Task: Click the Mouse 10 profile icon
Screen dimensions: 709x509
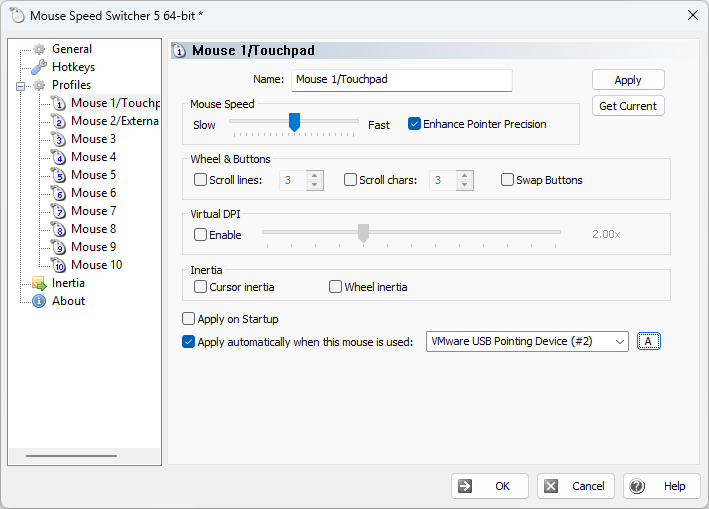Action: point(58,265)
